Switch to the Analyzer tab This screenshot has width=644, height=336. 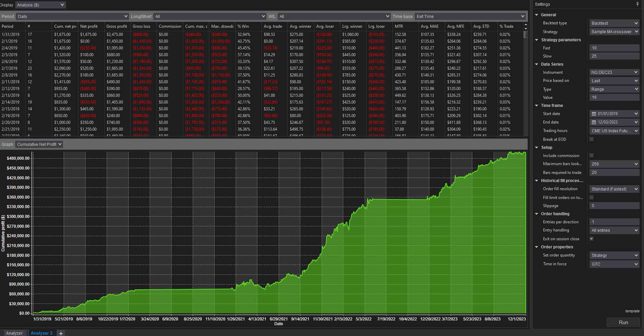(x=14, y=333)
